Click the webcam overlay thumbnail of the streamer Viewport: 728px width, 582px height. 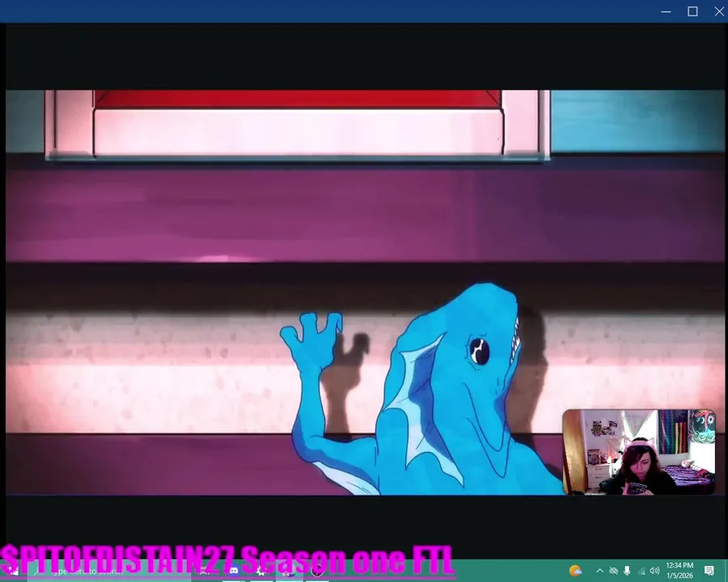639,452
